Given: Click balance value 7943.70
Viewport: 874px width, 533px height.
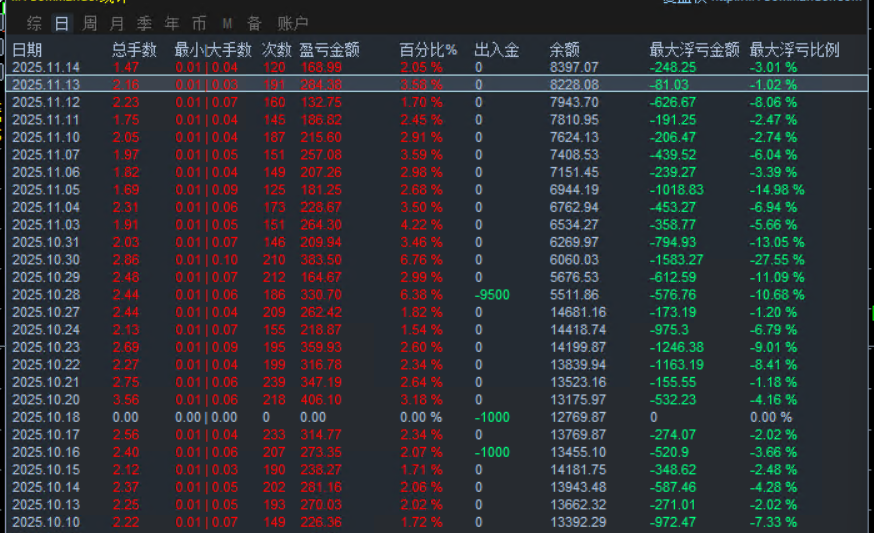Looking at the screenshot, I should click(574, 103).
